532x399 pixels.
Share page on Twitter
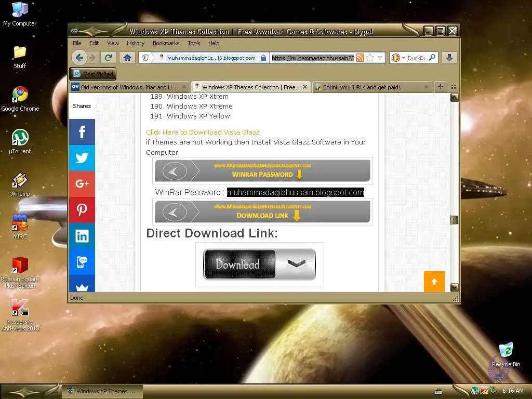pos(82,158)
